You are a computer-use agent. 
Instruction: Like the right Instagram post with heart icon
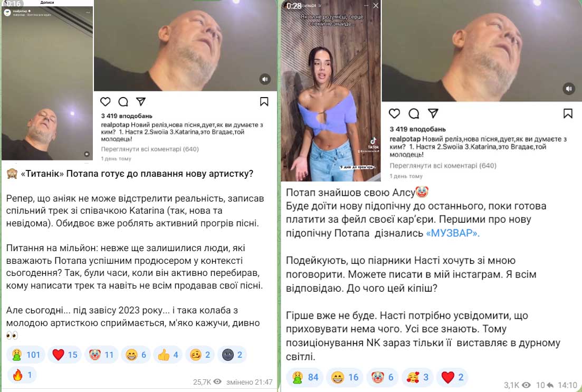(394, 113)
